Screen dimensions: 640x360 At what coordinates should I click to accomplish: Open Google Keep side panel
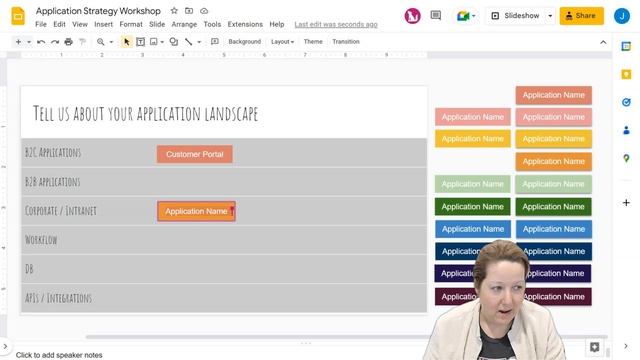coord(626,74)
